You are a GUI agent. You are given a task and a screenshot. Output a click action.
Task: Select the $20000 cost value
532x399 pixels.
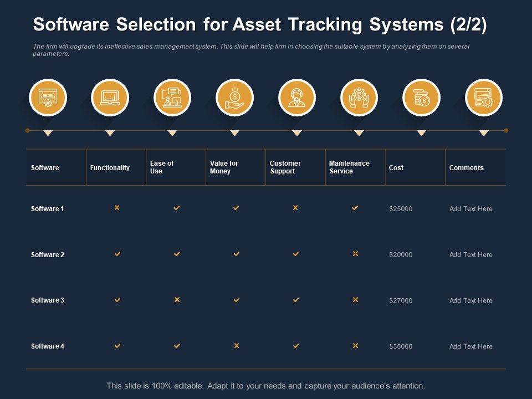tap(401, 255)
